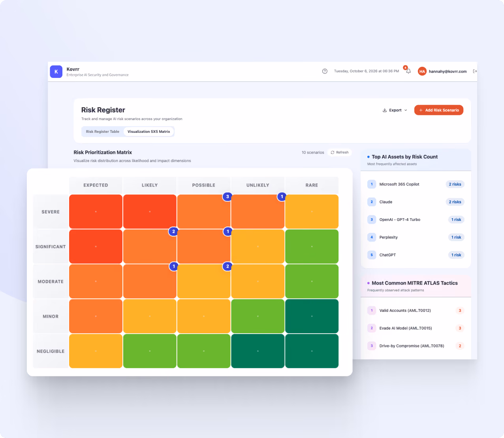This screenshot has height=438, width=504.
Task: Select the Severe / Rare yellow cell
Action: (312, 211)
